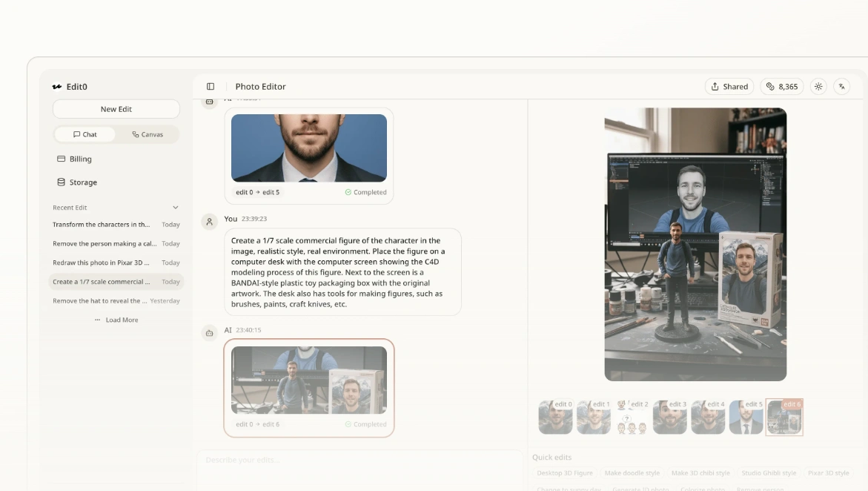868x491 pixels.
Task: Select the edit 5 suit portrait thumbnail
Action: 746,417
